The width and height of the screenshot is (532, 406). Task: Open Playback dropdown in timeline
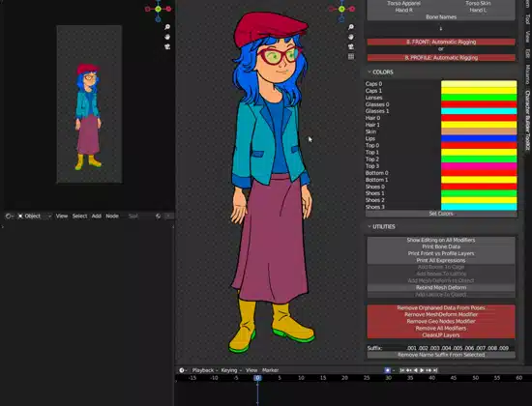click(x=205, y=370)
